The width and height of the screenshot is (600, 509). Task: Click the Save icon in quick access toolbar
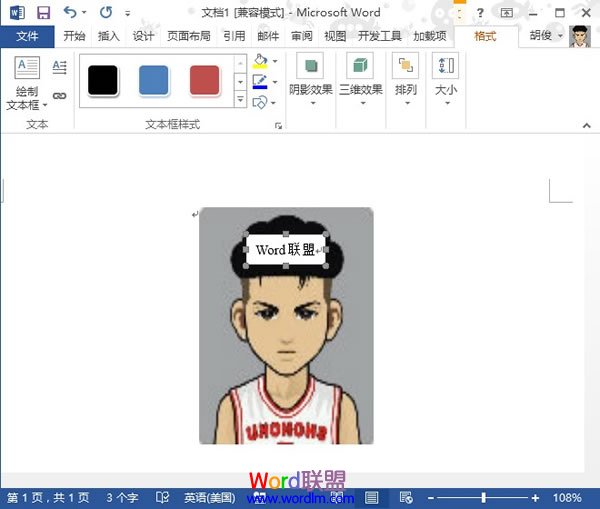coord(43,12)
